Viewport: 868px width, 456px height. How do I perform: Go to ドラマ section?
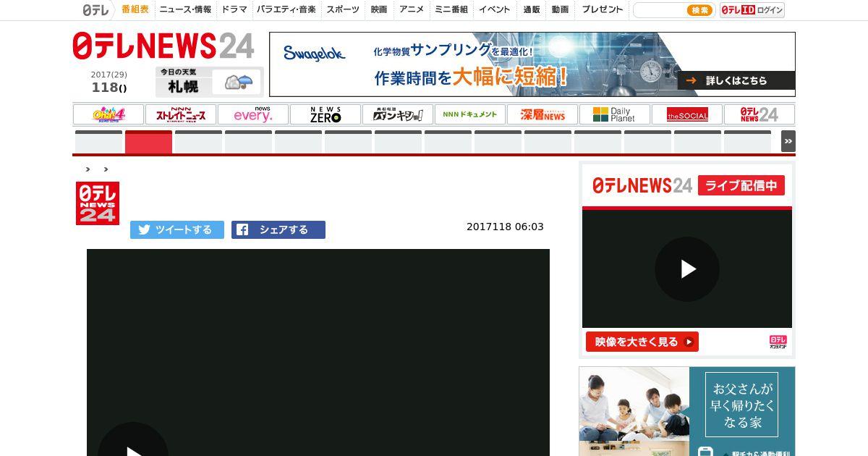234,9
